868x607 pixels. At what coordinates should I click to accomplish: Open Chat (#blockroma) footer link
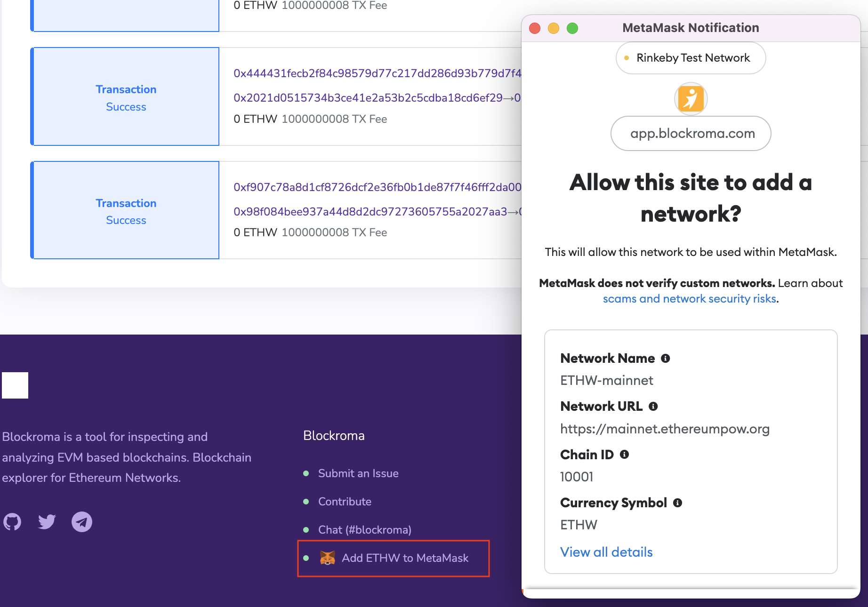[365, 530]
